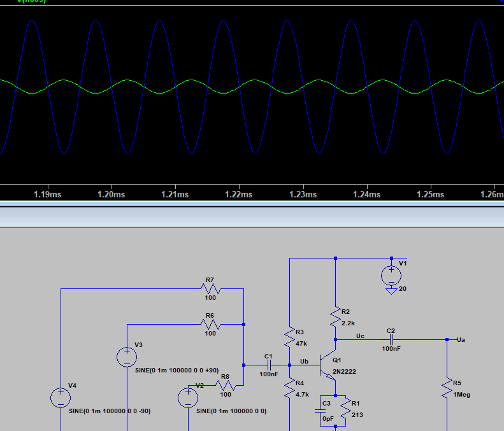Click the 213 value of R1
The height and width of the screenshot is (431, 504).
pos(357,415)
